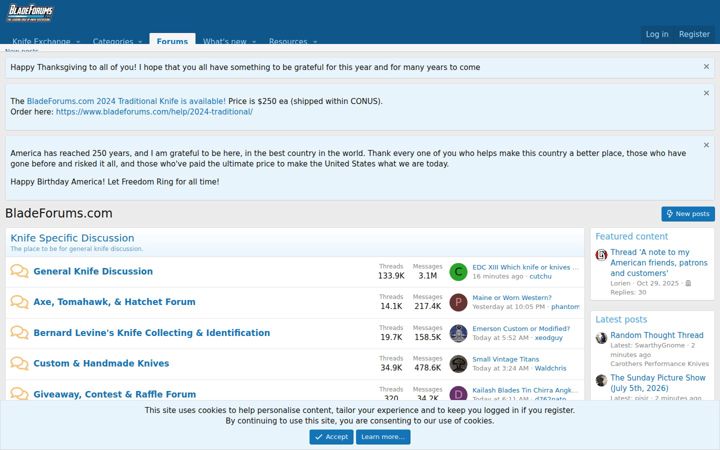Image resolution: width=720 pixels, height=450 pixels.
Task: Click the Log in link
Action: pos(657,34)
